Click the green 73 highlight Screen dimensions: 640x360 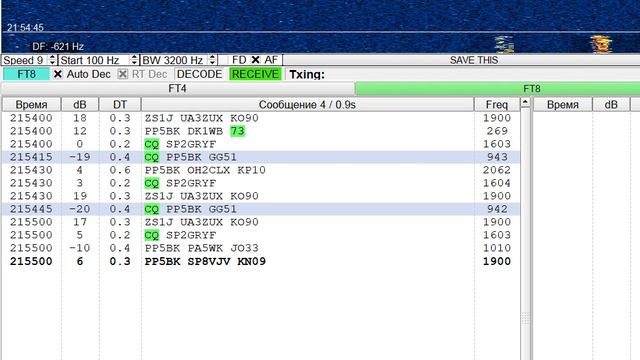pos(237,131)
